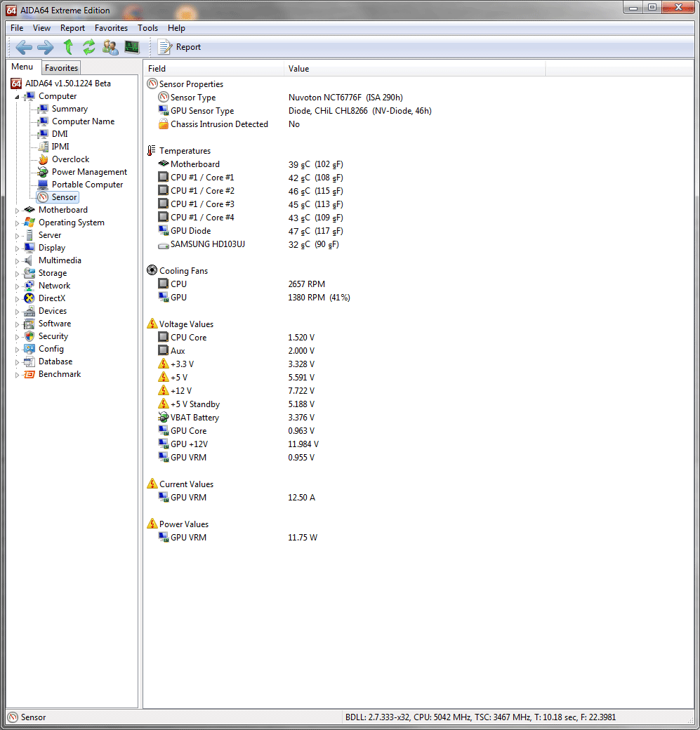
Task: Click the Current Values warning icon
Action: [152, 484]
